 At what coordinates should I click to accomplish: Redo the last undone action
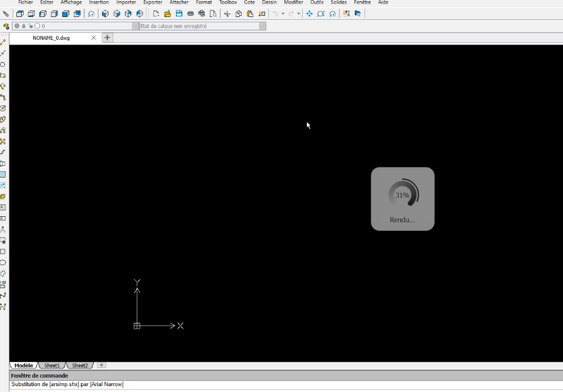pyautogui.click(x=291, y=14)
